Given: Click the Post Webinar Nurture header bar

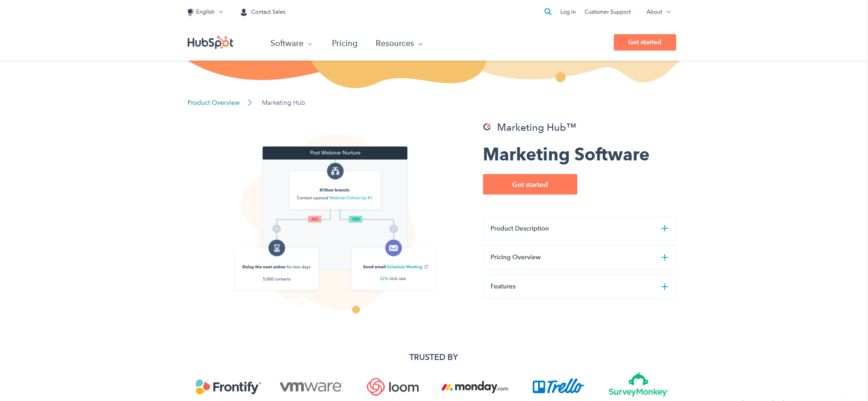Looking at the screenshot, I should click(335, 153).
